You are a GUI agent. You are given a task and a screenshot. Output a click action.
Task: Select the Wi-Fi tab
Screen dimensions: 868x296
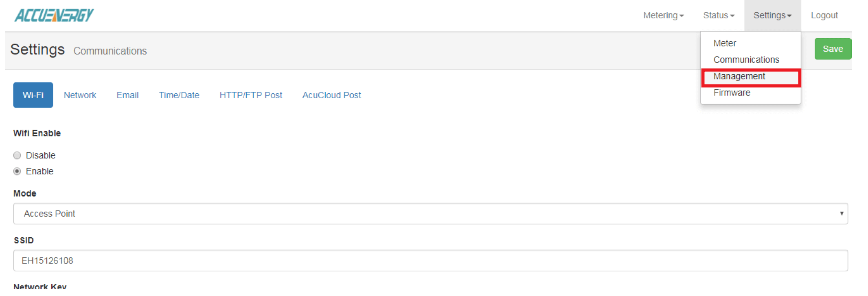coord(33,95)
